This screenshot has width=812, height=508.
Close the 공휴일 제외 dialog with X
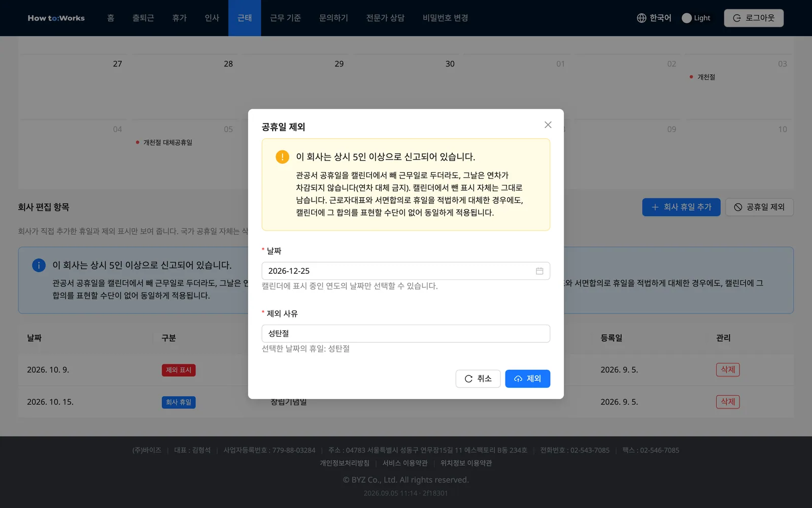[548, 125]
